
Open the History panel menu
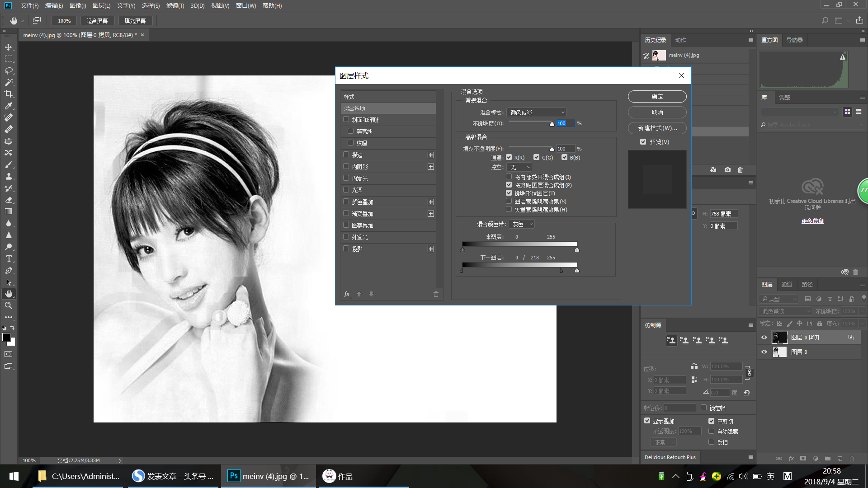751,40
